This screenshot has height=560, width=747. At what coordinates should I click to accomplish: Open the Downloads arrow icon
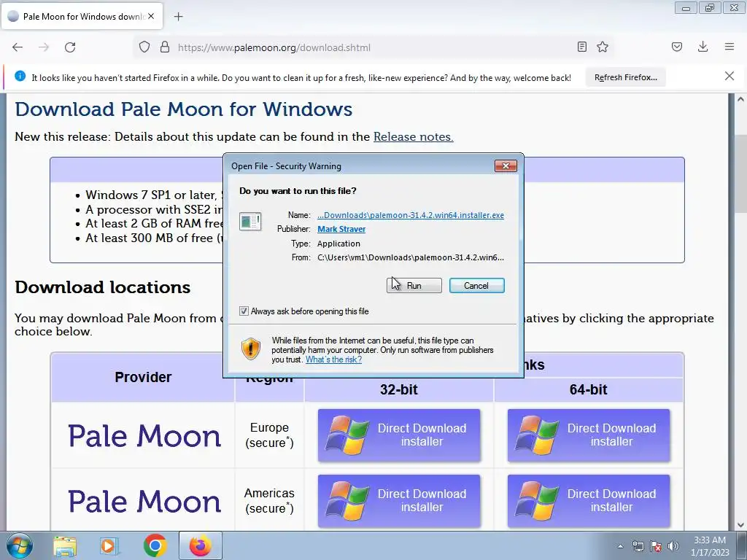click(x=703, y=47)
